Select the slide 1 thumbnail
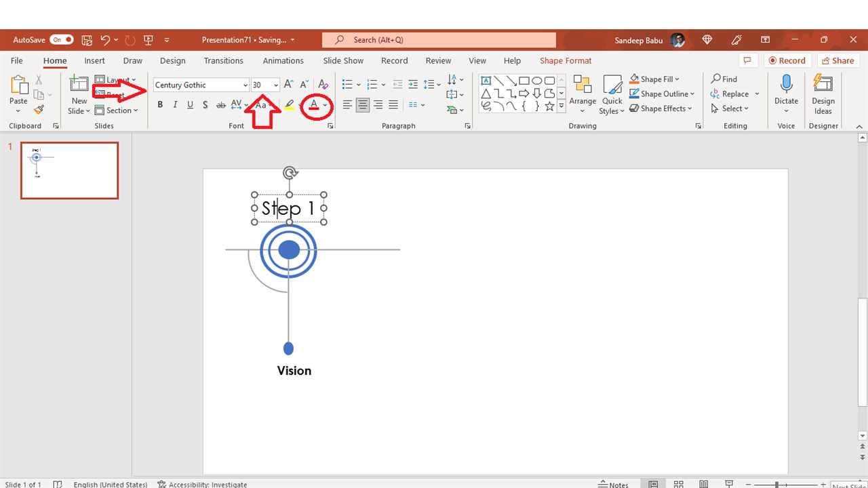The height and width of the screenshot is (488, 868). point(69,170)
